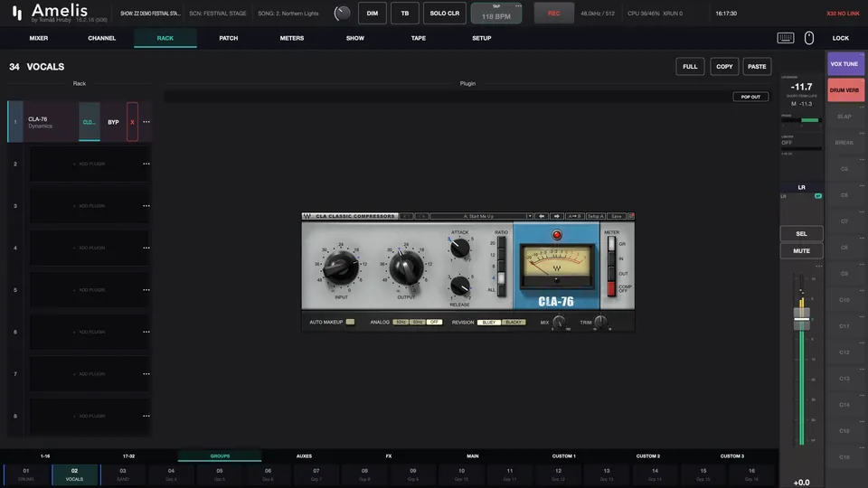This screenshot has width=868, height=488.
Task: Toggle COMP OFF red switch on CLA-76
Action: point(611,289)
